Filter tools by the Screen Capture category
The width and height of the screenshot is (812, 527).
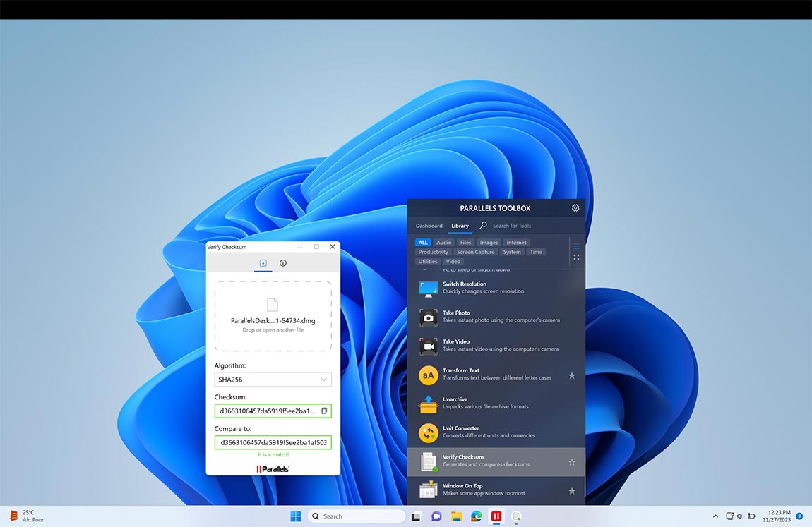coord(474,251)
